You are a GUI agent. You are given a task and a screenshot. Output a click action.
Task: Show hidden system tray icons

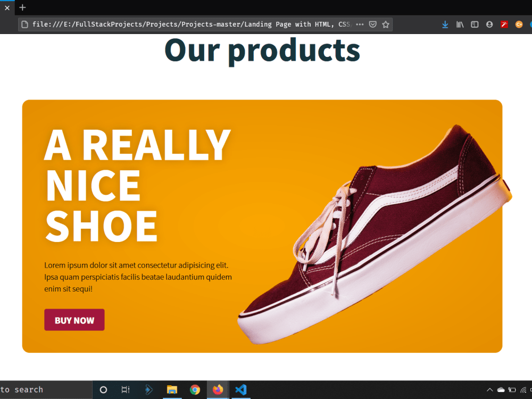pos(489,390)
